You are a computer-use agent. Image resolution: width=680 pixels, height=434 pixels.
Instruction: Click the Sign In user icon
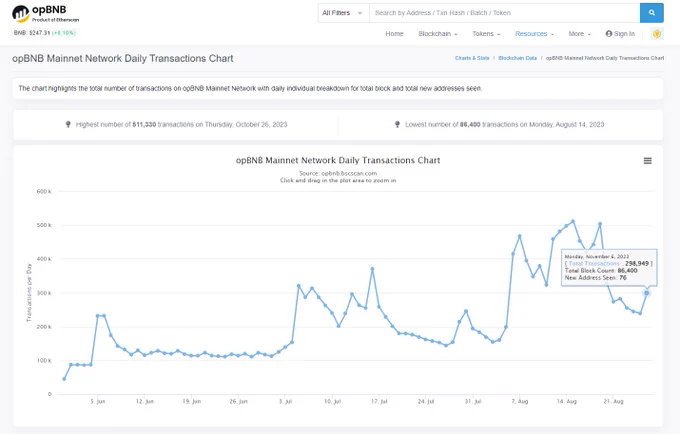coord(609,34)
